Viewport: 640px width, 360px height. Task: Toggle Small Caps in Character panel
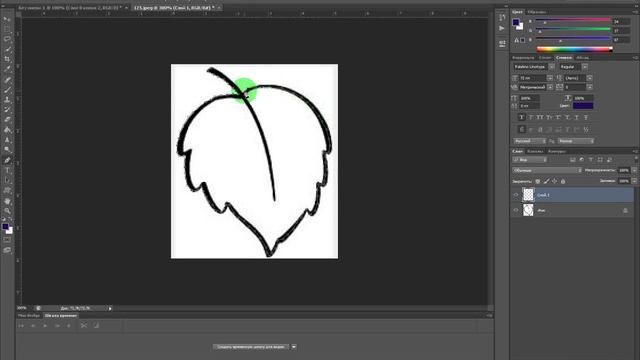point(549,117)
